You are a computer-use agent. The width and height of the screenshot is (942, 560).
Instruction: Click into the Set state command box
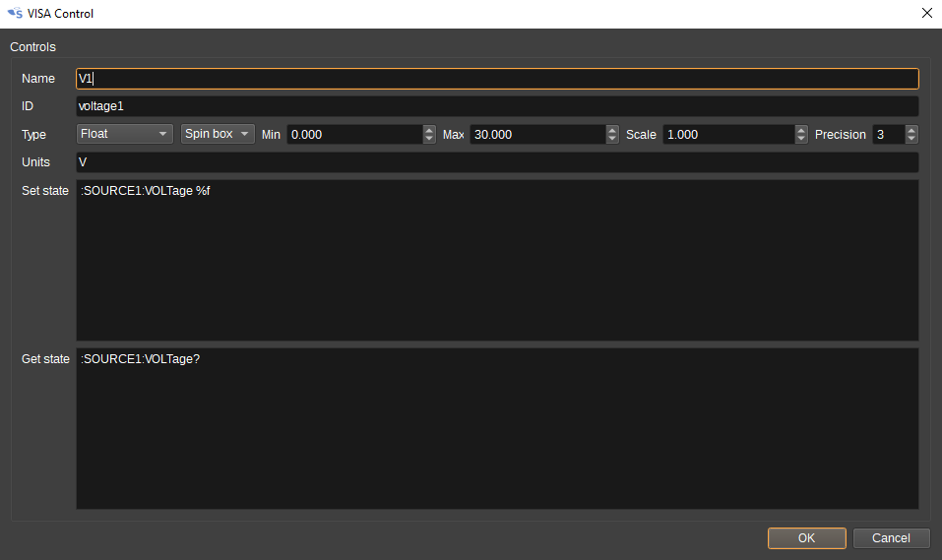tap(497, 260)
